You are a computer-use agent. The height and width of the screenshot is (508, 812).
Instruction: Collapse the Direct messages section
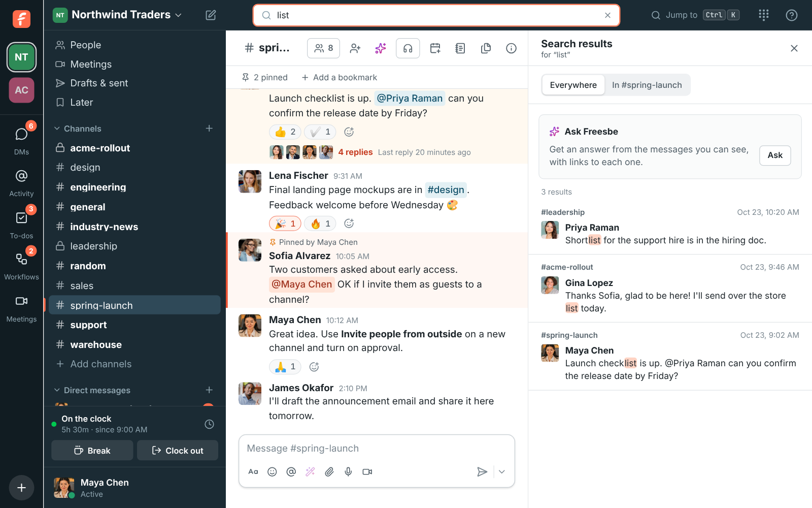[x=92, y=390]
